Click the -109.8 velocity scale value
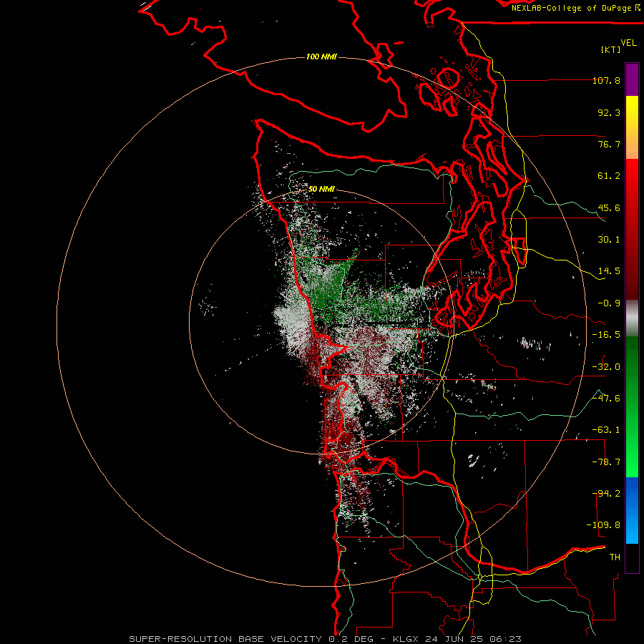644x644 pixels. pos(603,525)
